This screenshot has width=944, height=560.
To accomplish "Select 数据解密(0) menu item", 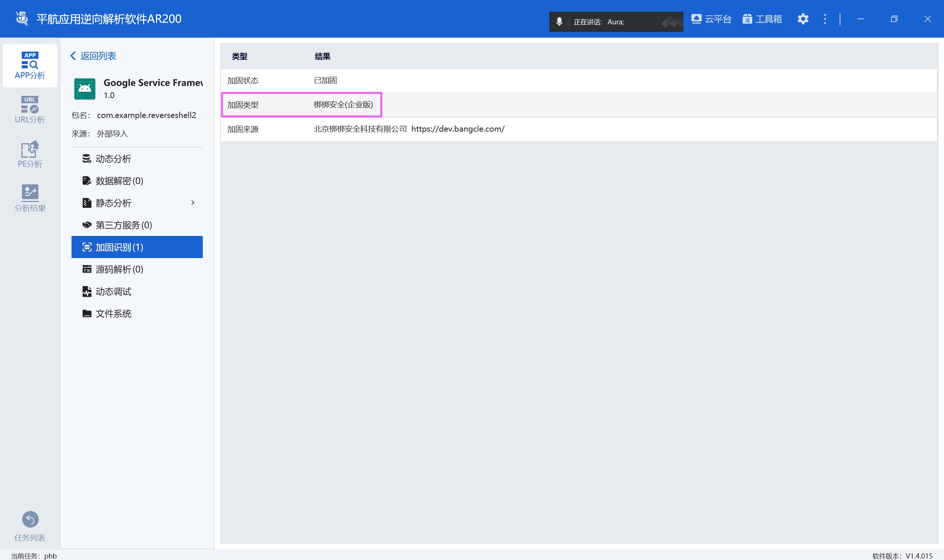I will click(137, 181).
